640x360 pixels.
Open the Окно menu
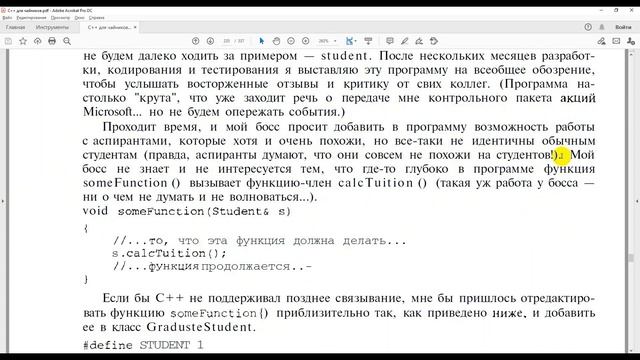point(80,18)
